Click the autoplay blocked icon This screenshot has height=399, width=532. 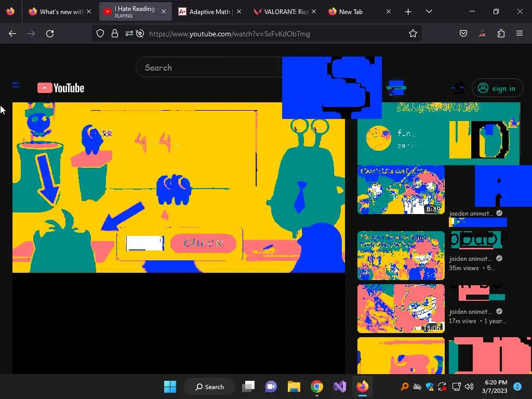(x=140, y=34)
